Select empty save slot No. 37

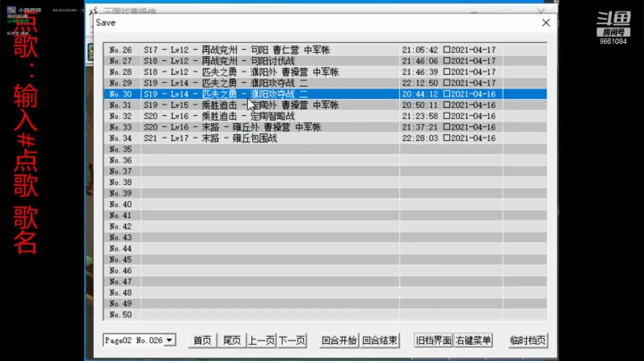[325, 171]
